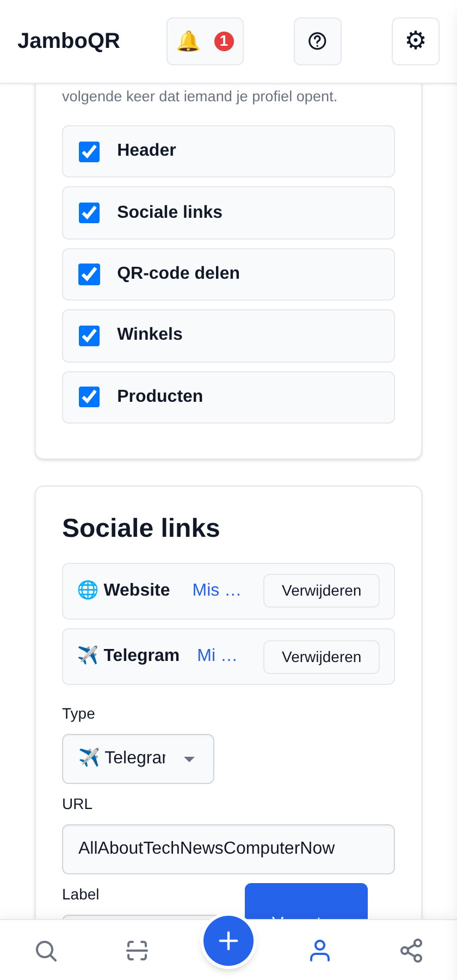Uncheck the Header checkbox
The height and width of the screenshot is (980, 457).
pyautogui.click(x=89, y=152)
